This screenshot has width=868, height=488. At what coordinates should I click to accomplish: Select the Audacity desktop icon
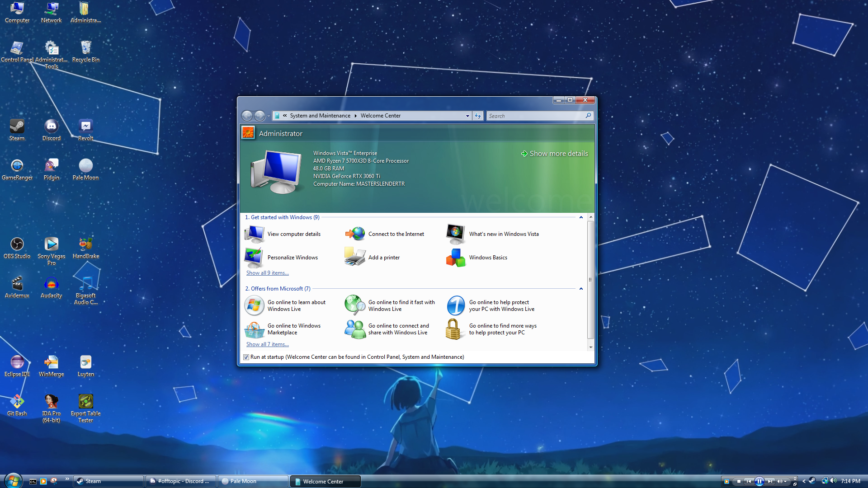point(52,287)
